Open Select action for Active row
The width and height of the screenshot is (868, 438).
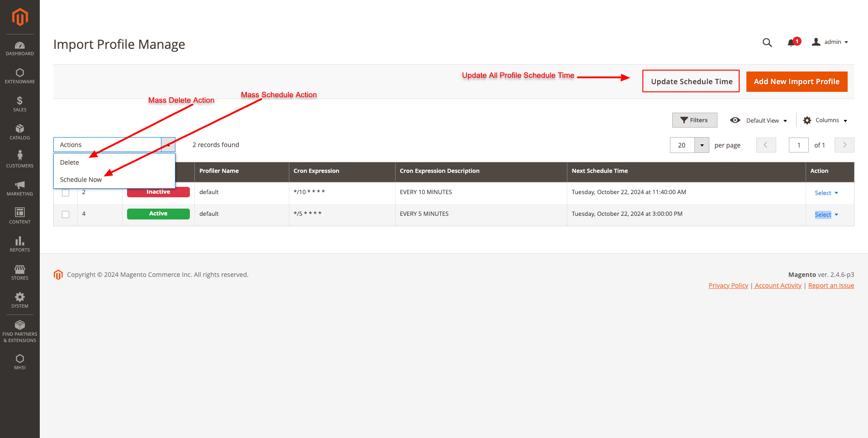[x=826, y=215]
